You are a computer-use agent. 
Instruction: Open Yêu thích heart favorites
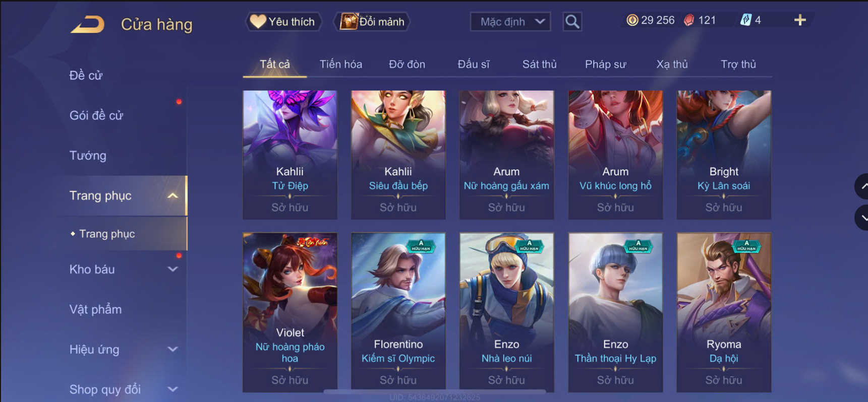(283, 22)
